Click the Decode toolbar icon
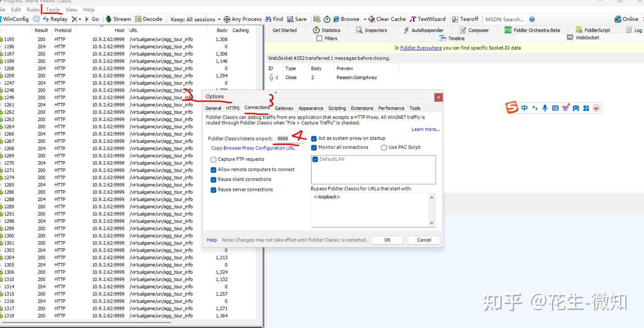The height and width of the screenshot is (328, 644). (x=148, y=19)
